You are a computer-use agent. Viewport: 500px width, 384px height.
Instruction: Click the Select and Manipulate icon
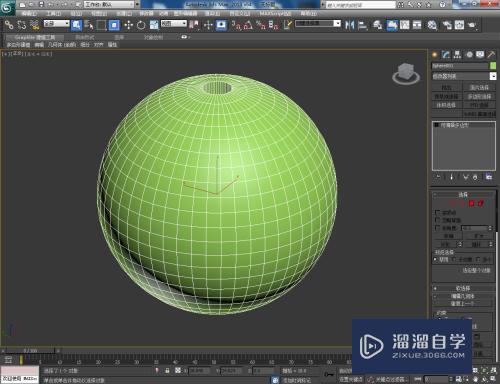click(208, 25)
